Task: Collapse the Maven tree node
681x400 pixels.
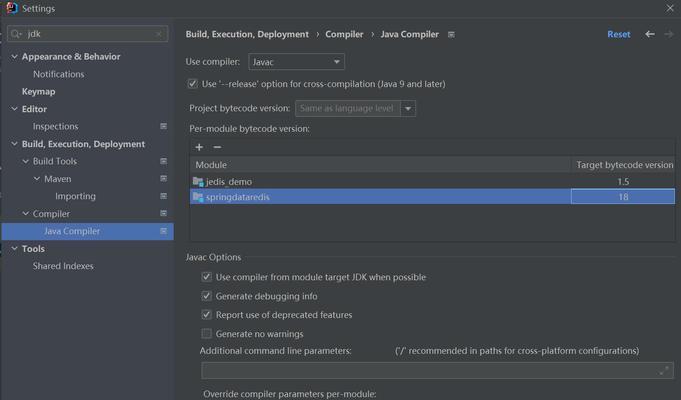Action: coord(37,179)
